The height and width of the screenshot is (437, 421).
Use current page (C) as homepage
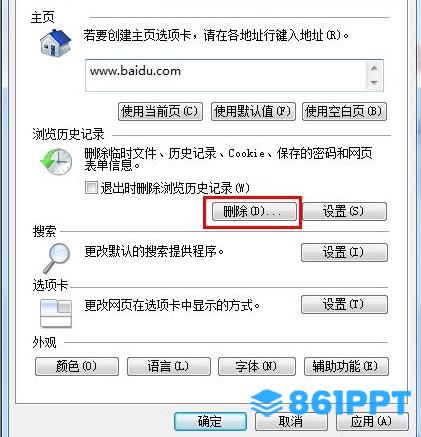(160, 111)
